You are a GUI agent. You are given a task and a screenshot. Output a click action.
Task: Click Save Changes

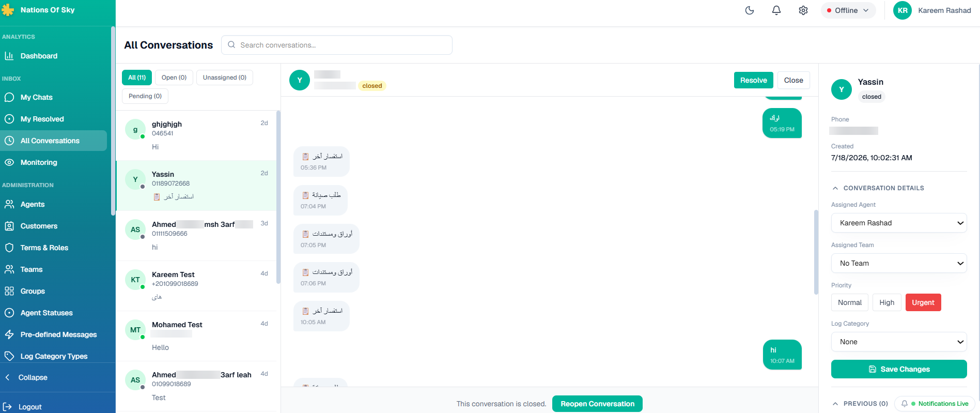pyautogui.click(x=899, y=369)
